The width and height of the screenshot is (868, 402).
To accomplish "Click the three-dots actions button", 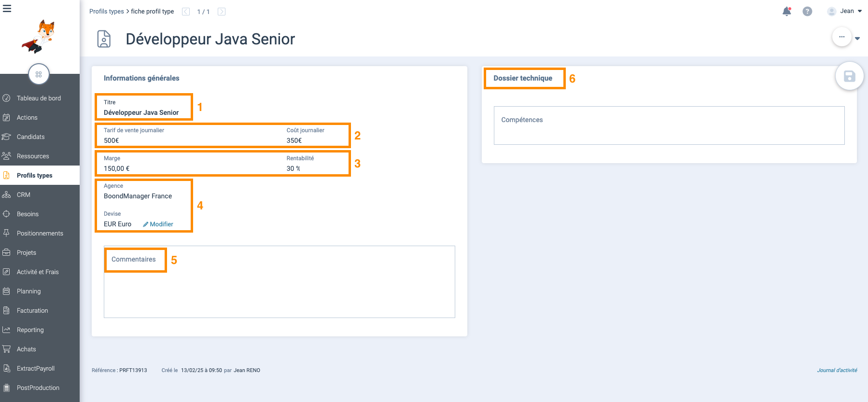I will (x=841, y=37).
